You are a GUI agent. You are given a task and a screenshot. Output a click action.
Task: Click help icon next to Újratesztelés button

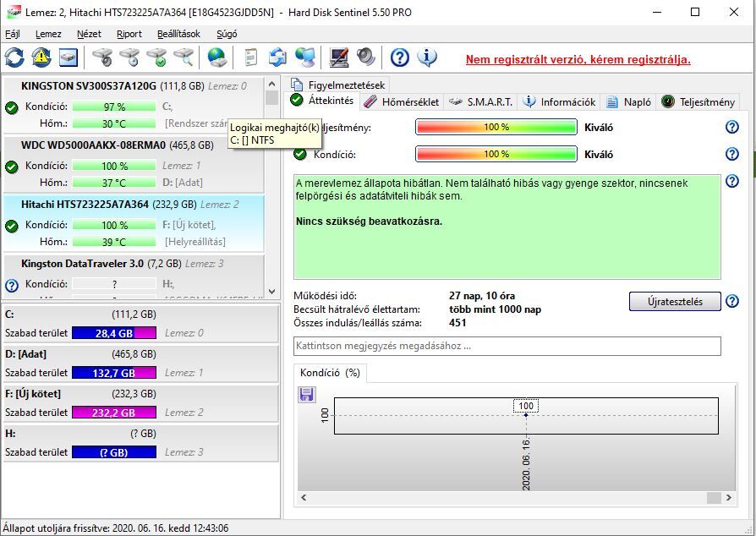coord(731,301)
